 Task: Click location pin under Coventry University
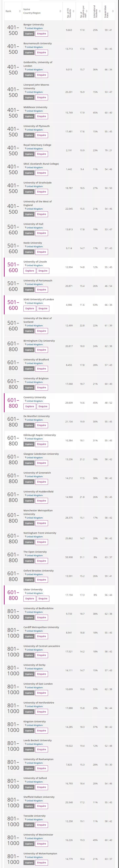25,401
